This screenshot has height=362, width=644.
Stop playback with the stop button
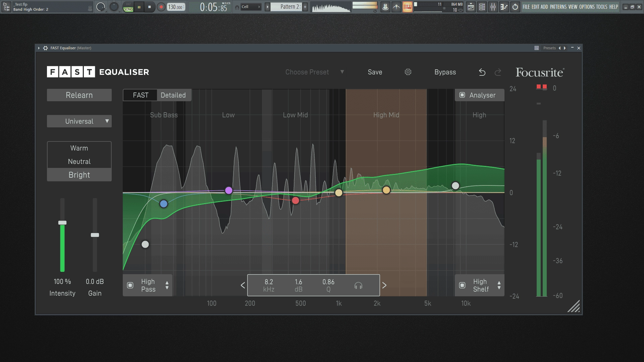coord(150,7)
